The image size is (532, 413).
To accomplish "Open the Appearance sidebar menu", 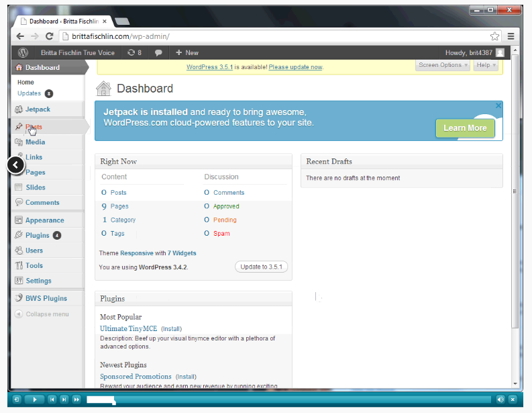I will [48, 220].
